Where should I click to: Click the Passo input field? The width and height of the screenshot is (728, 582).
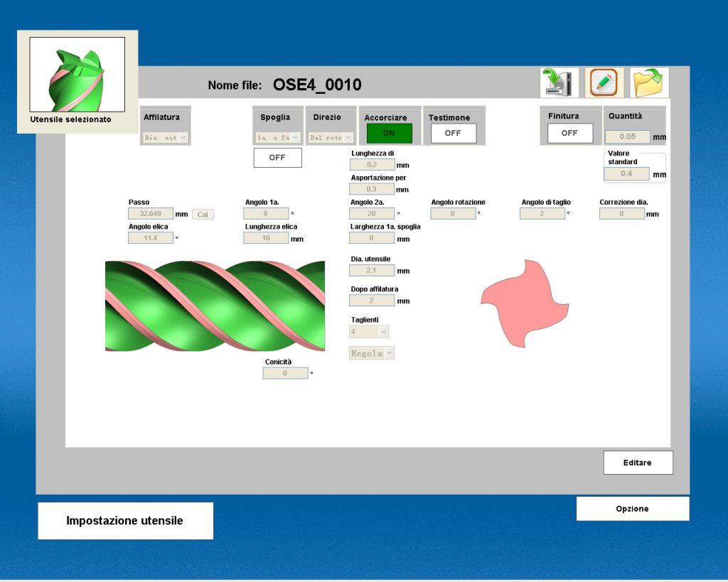point(151,213)
